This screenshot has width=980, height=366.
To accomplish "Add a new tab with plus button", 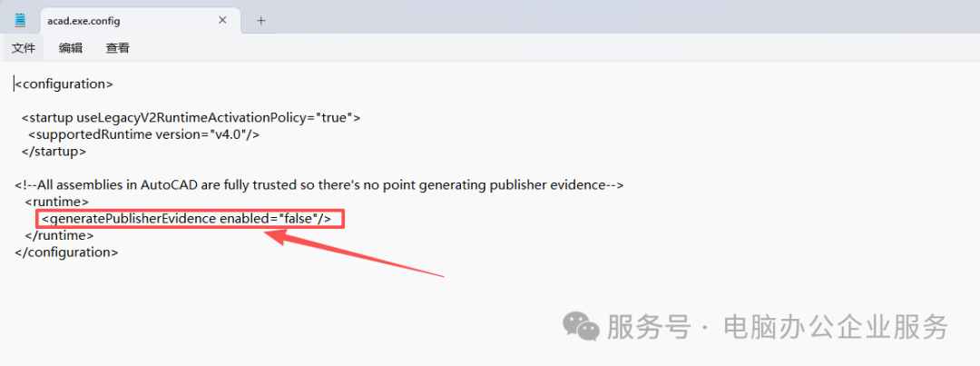I will tap(261, 20).
